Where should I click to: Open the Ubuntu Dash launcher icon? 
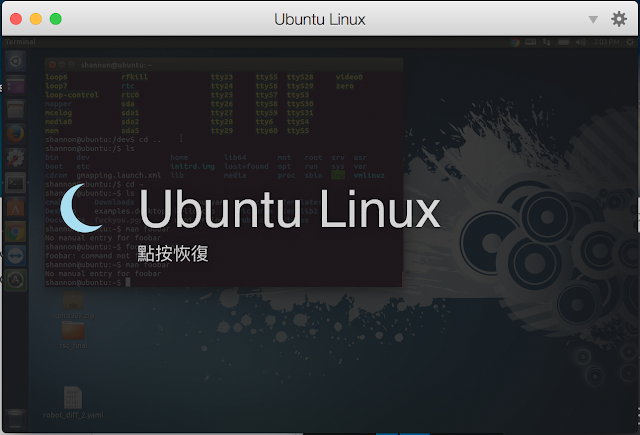(16, 61)
